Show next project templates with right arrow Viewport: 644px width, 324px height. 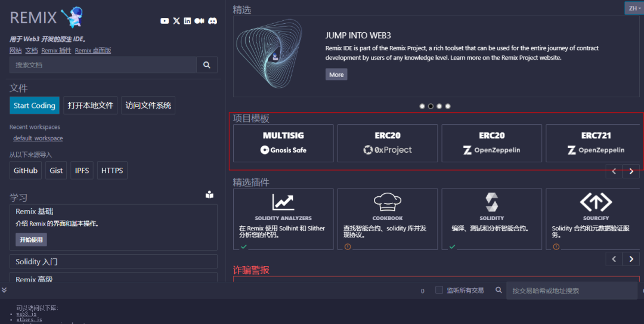pos(631,171)
